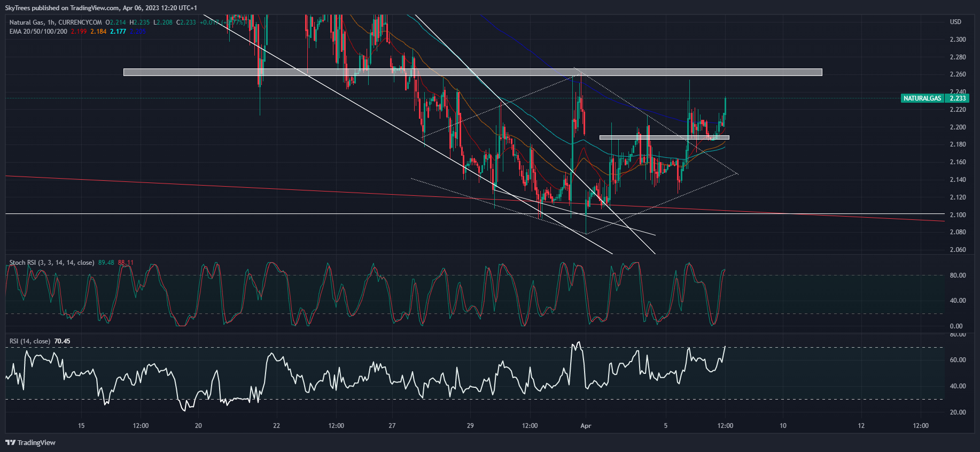The image size is (980, 452).
Task: Select the long red descending trendline
Action: coord(475,198)
